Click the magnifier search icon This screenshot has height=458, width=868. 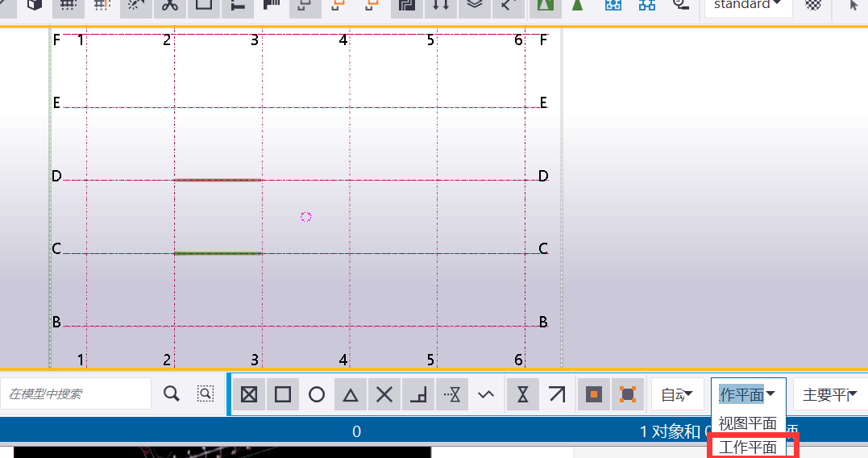tap(172, 393)
